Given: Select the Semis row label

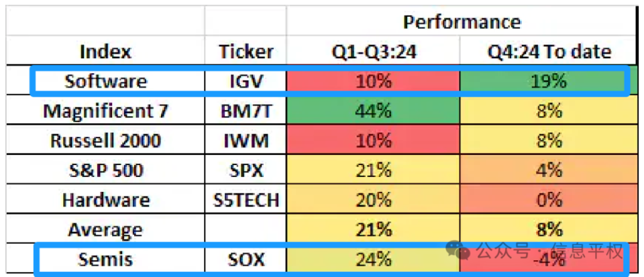Looking at the screenshot, I should 105,259.
